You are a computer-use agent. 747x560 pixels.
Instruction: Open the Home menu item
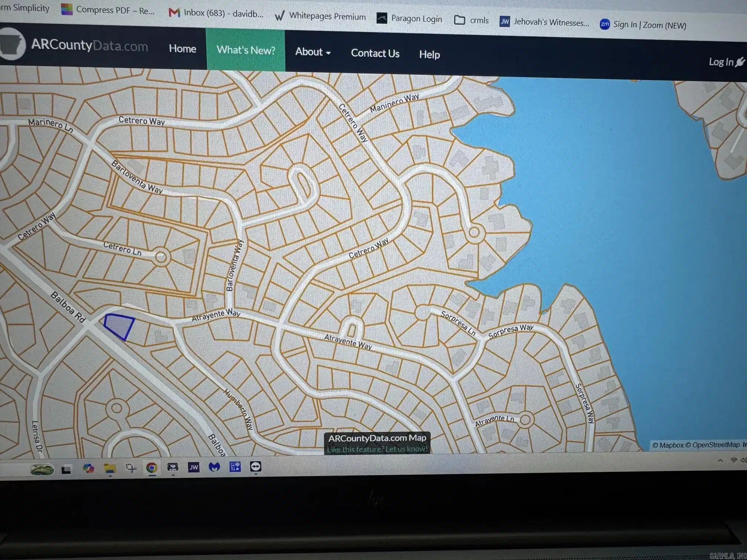[182, 49]
